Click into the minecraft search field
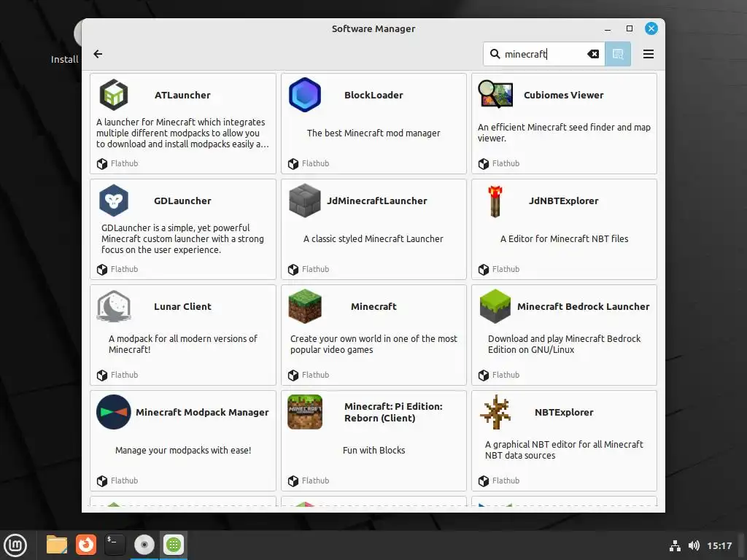The height and width of the screenshot is (560, 747). 543,54
